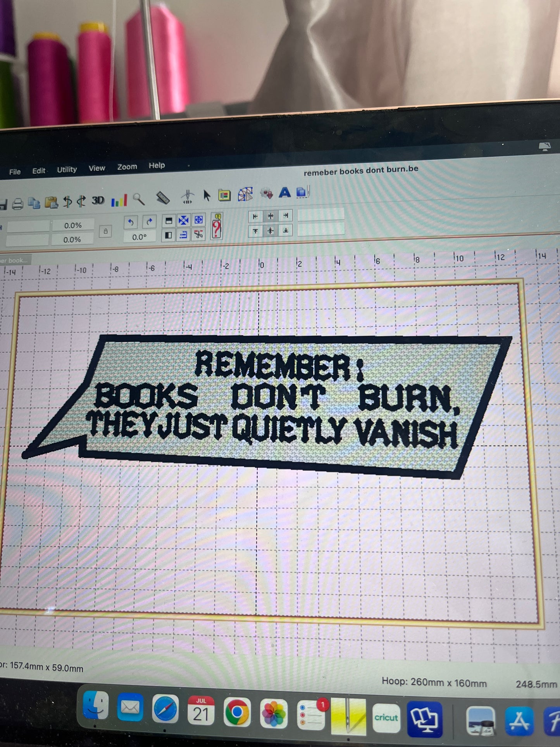This screenshot has height=747, width=560.
Task: Click the rotate right arrow button
Action: tap(149, 221)
